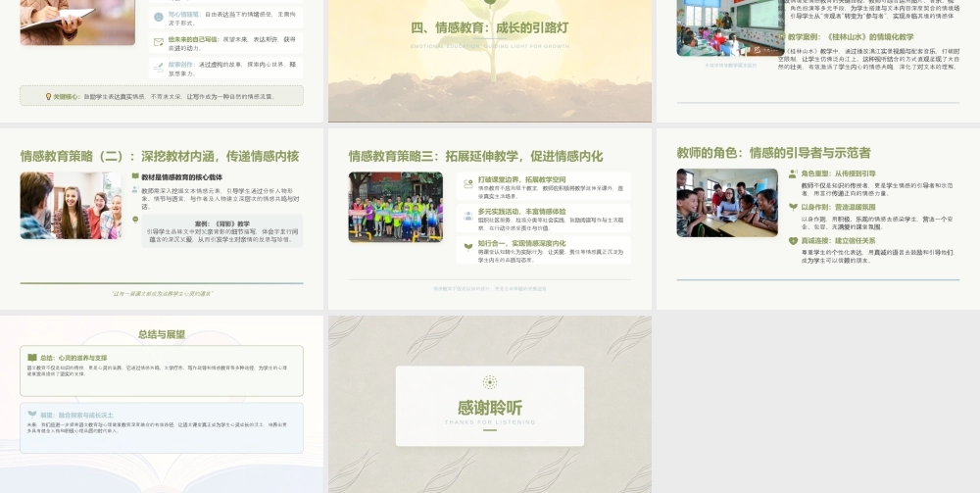Click the heading 教学案例：《桂林山水》的情境化教学
The height and width of the screenshot is (493, 980).
[851, 37]
